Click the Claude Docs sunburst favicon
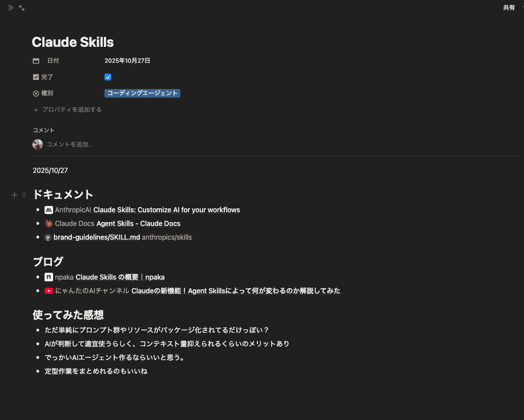This screenshot has width=524, height=420. tap(49, 223)
